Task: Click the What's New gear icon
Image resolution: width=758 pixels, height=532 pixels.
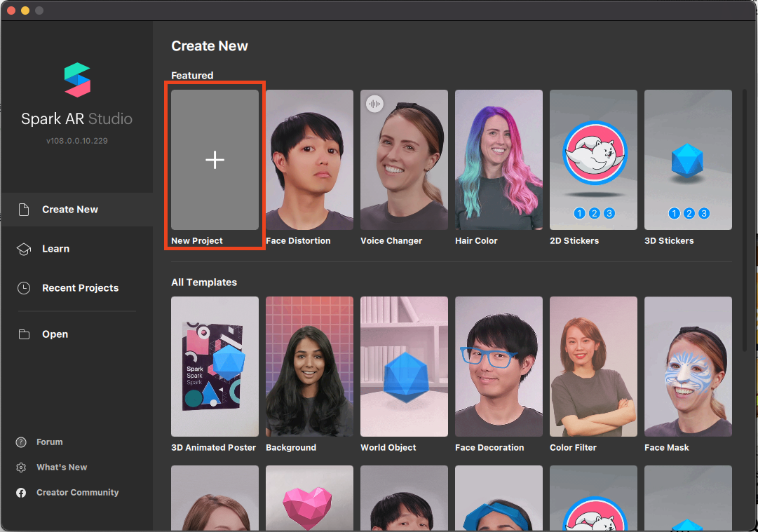Action: click(21, 468)
